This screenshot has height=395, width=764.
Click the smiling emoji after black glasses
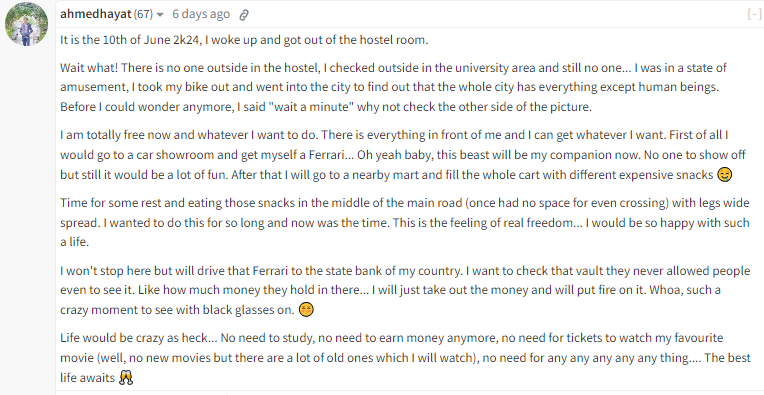[306, 310]
